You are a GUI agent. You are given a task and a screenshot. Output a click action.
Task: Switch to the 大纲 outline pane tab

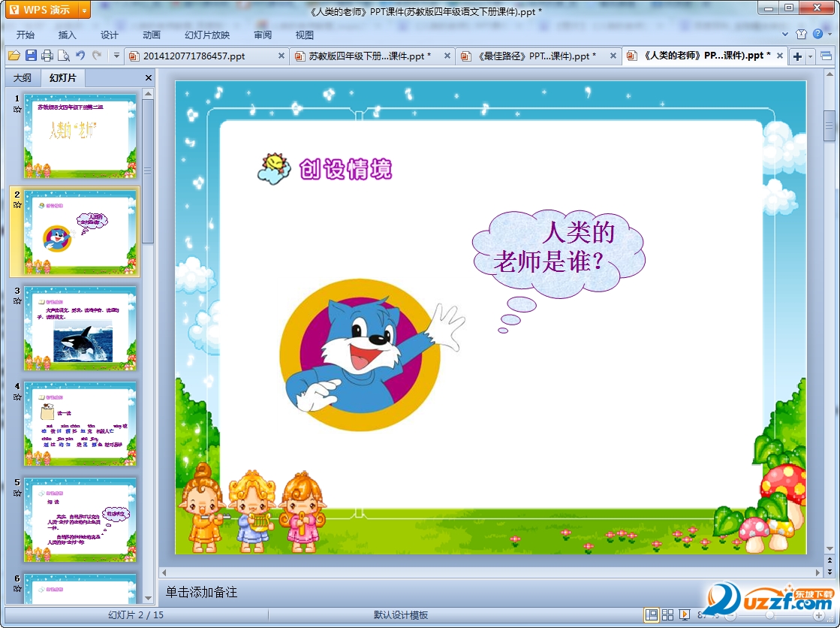[x=23, y=78]
